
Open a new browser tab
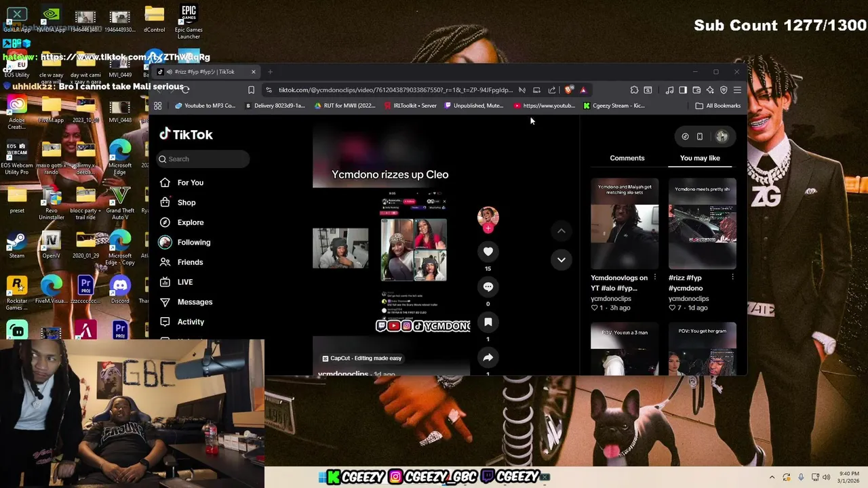[270, 72]
